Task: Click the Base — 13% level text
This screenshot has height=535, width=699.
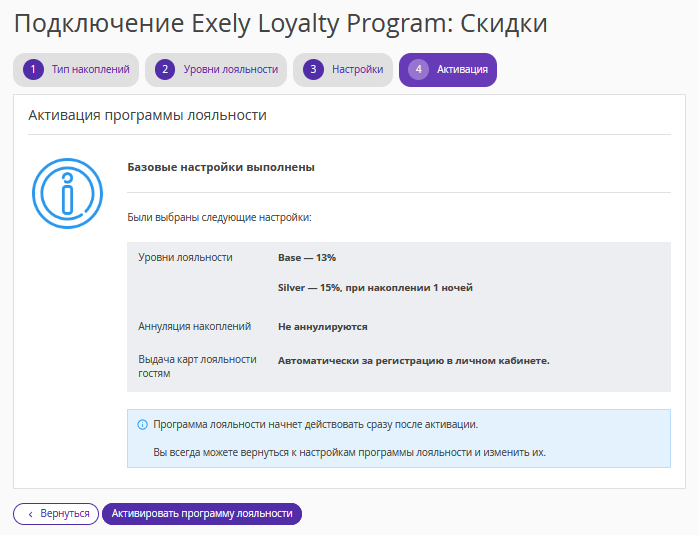Action: (x=307, y=258)
